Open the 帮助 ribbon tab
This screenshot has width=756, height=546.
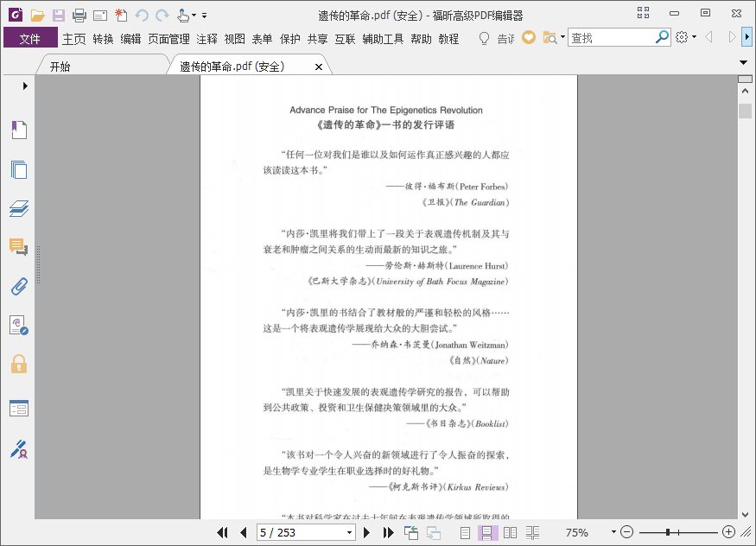pos(422,39)
